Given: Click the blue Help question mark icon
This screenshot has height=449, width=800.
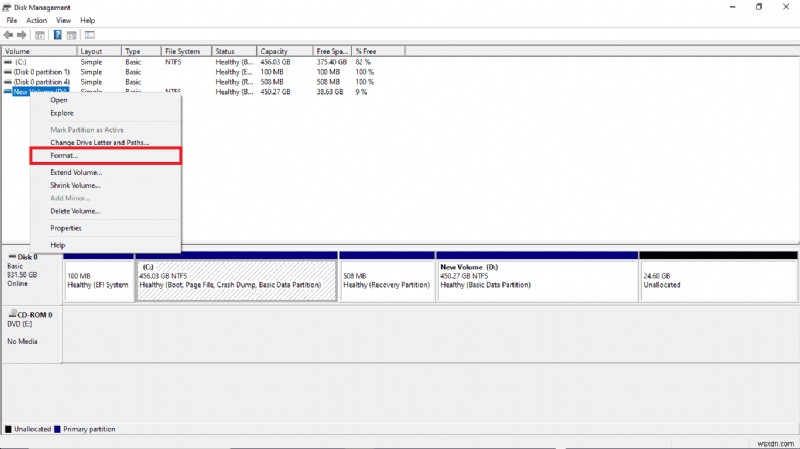Looking at the screenshot, I should pos(58,35).
